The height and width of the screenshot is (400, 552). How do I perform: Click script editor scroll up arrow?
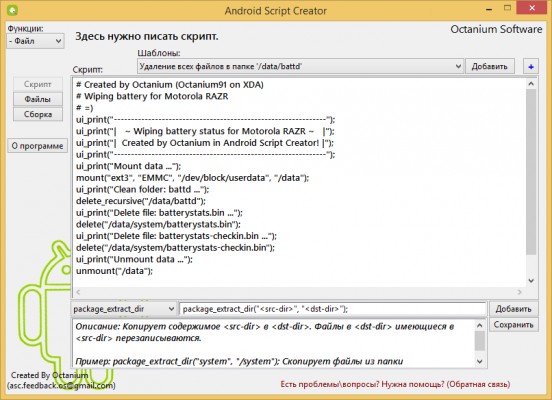click(x=531, y=84)
